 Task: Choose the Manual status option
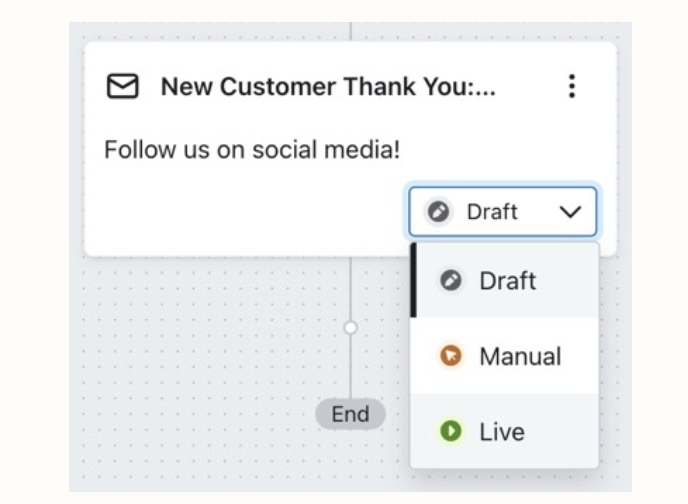(x=519, y=356)
